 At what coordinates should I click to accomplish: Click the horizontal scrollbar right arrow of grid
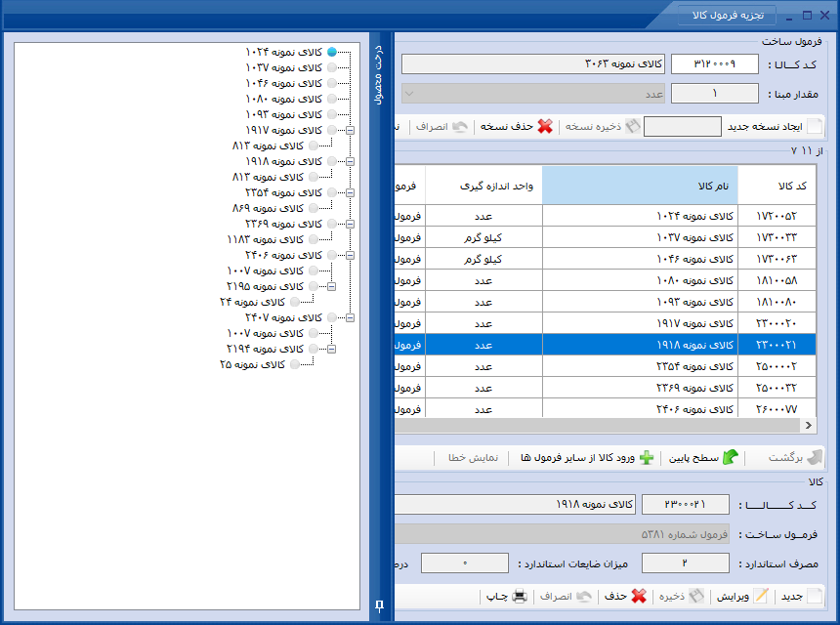tap(809, 425)
